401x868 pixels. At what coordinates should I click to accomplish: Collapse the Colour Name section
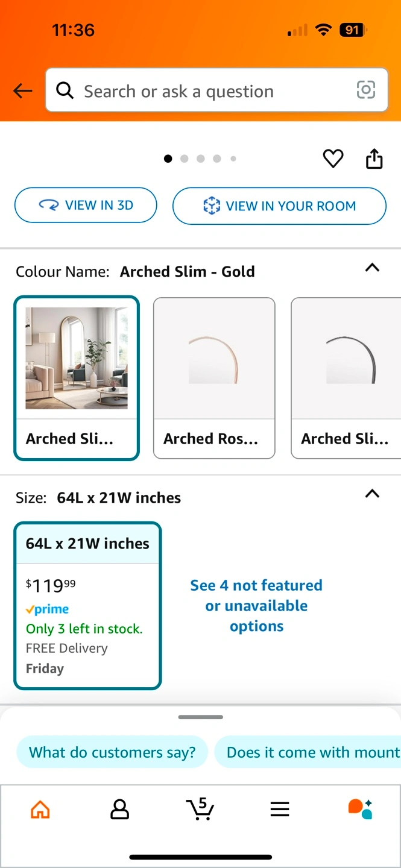pos(373,268)
